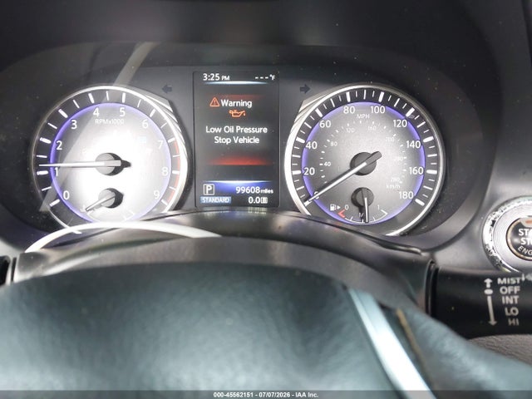Select the 3:25 PM clock display

pos(216,77)
